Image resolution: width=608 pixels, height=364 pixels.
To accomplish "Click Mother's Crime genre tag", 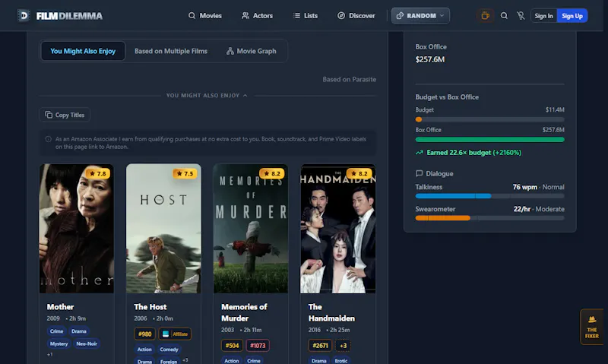I will 56,331.
